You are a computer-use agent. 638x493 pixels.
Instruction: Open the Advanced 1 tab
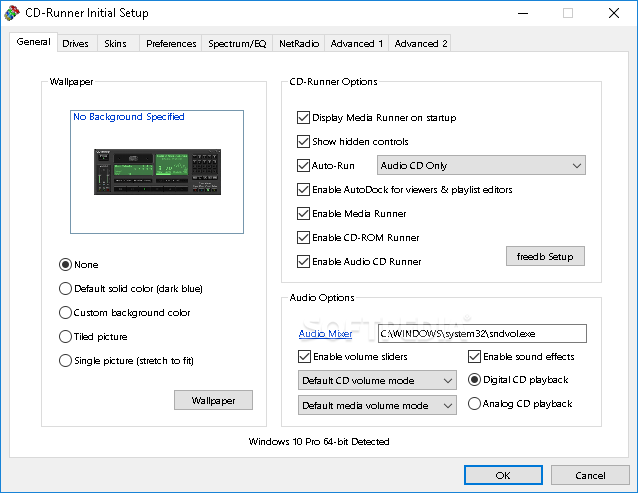pyautogui.click(x=356, y=44)
